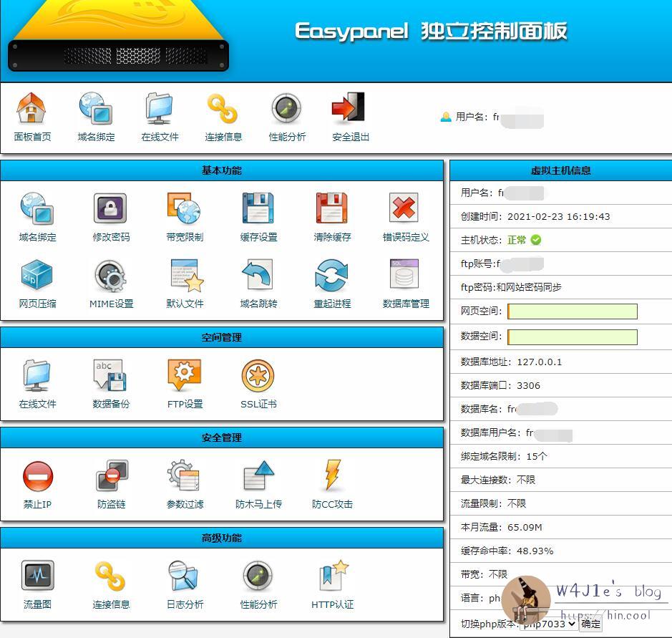
Task: Click the 数据空间 usage bar
Action: click(573, 337)
